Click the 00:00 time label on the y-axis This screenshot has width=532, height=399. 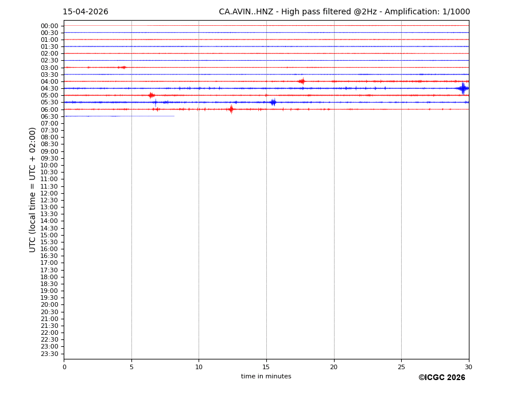(x=49, y=26)
